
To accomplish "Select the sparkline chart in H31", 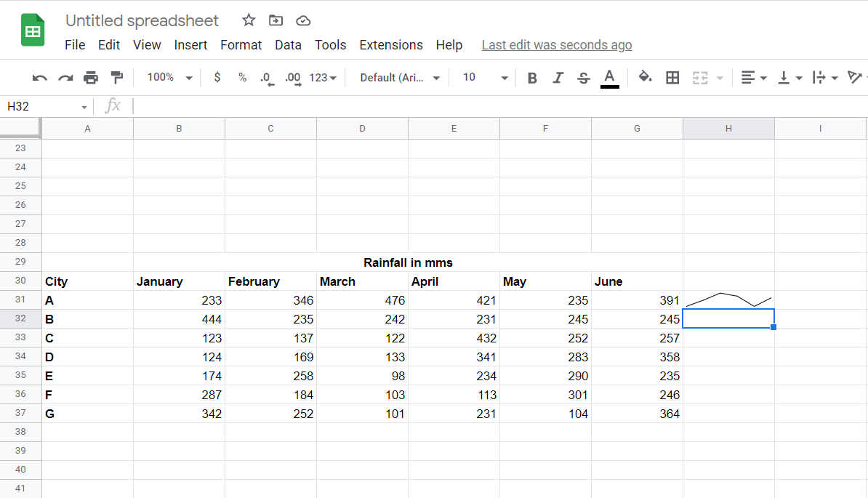I will click(728, 300).
